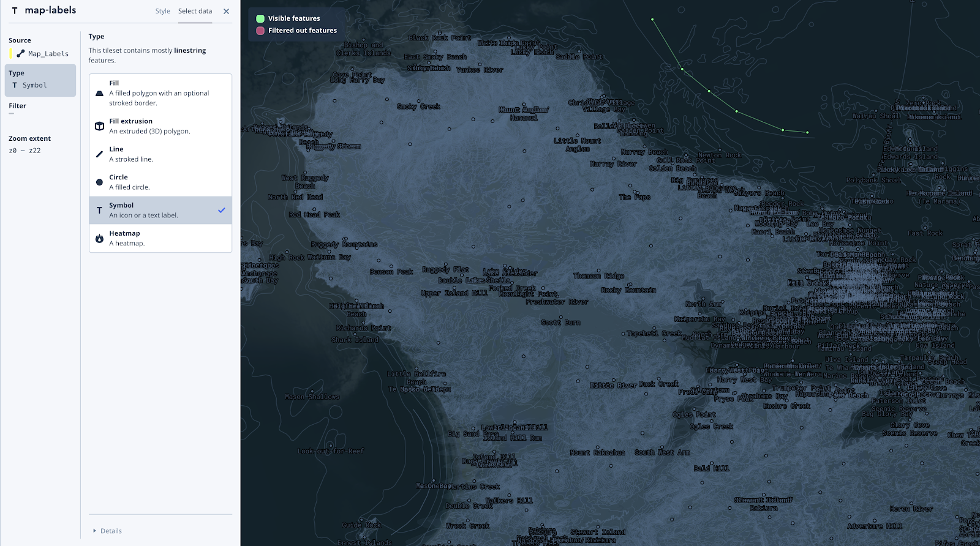Click the pink Filtered out features swatch

(x=260, y=31)
